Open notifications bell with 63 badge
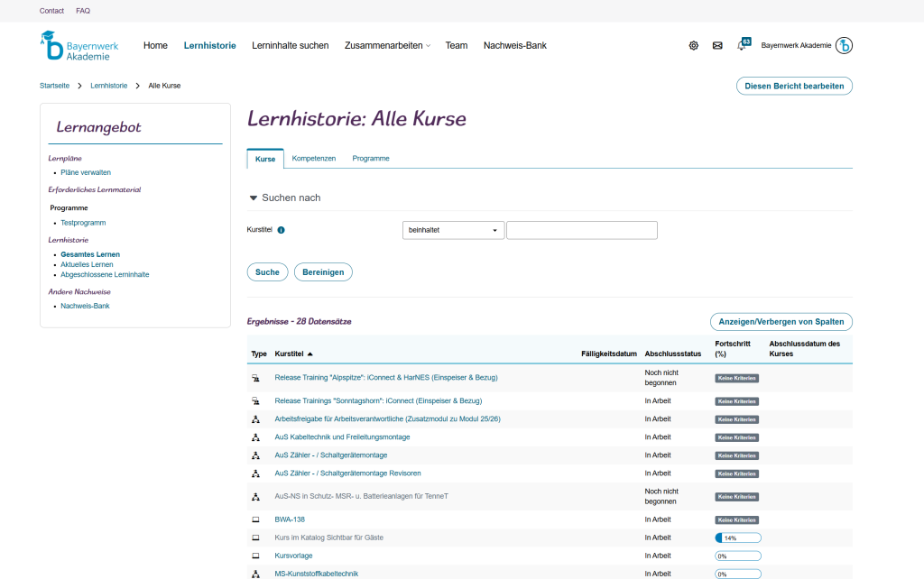924x579 pixels. (744, 44)
